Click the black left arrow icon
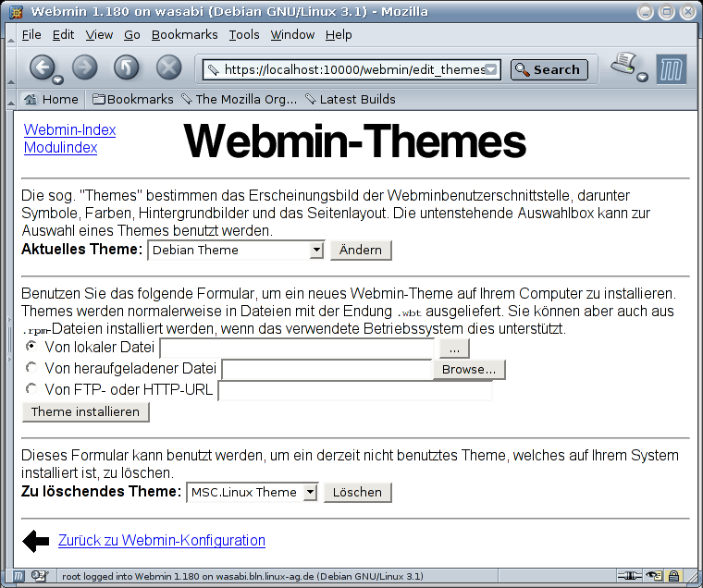 36,541
